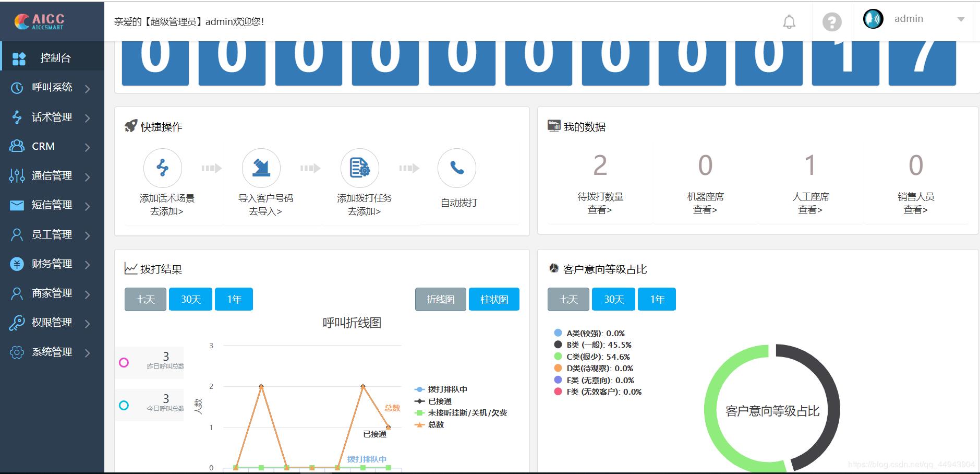The height and width of the screenshot is (474, 980).
Task: Open the admin user dropdown arrow
Action: click(961, 19)
